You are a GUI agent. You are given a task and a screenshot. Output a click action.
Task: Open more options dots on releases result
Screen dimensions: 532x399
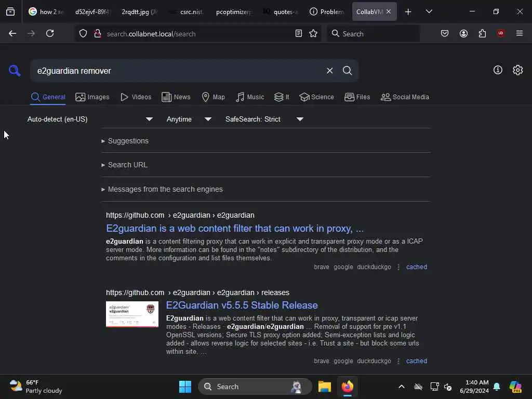coord(398,361)
